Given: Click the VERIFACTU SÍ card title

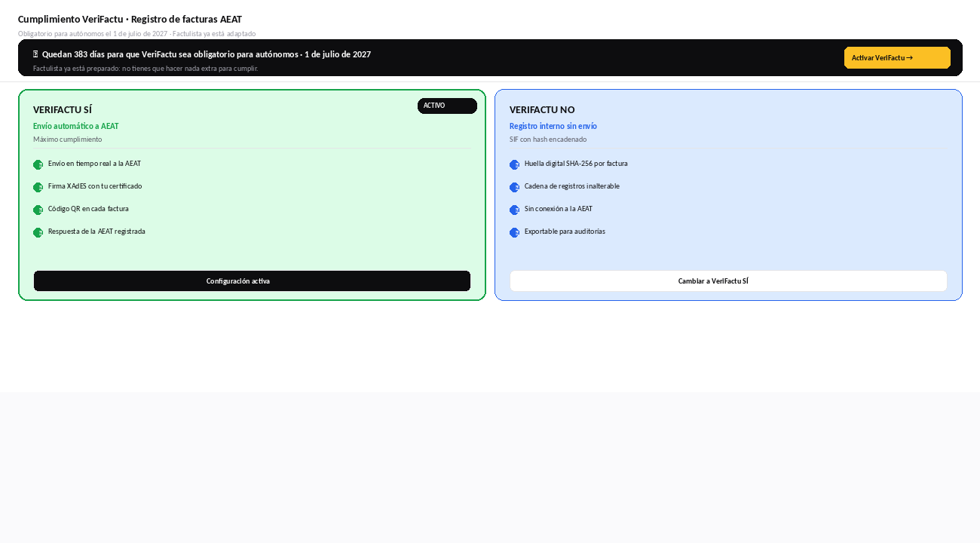Looking at the screenshot, I should coord(63,110).
